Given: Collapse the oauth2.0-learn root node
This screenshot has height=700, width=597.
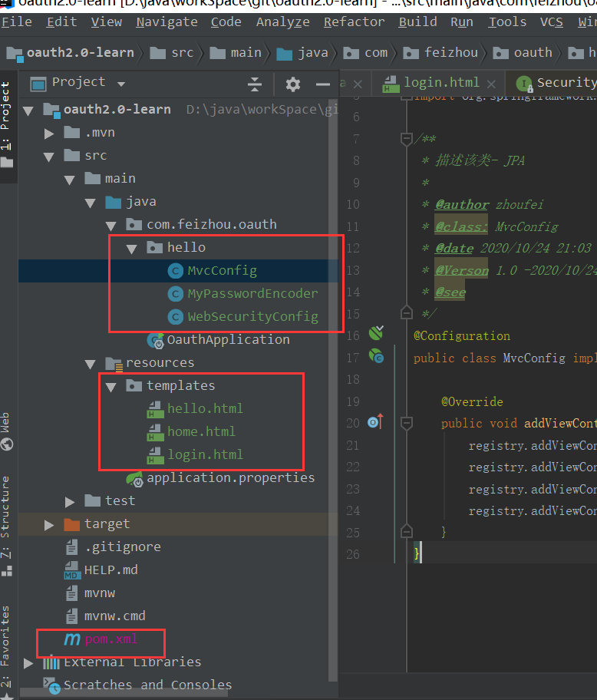Looking at the screenshot, I should 28,111.
